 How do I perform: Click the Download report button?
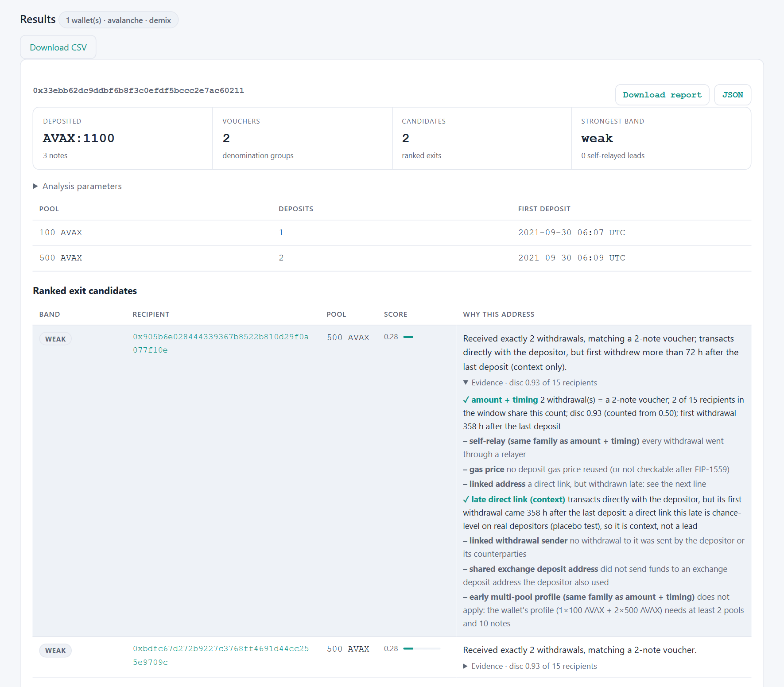pyautogui.click(x=662, y=95)
